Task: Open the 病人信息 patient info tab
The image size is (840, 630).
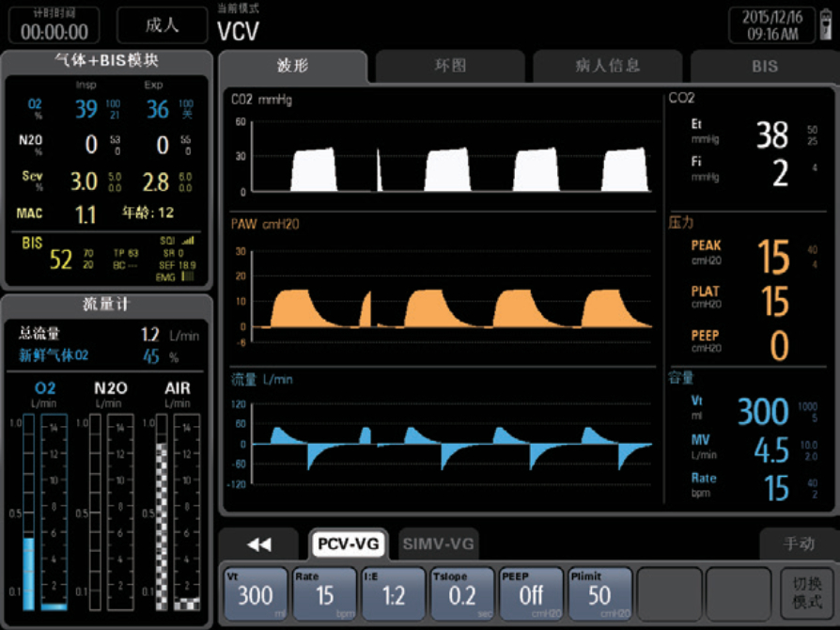Action: click(607, 66)
